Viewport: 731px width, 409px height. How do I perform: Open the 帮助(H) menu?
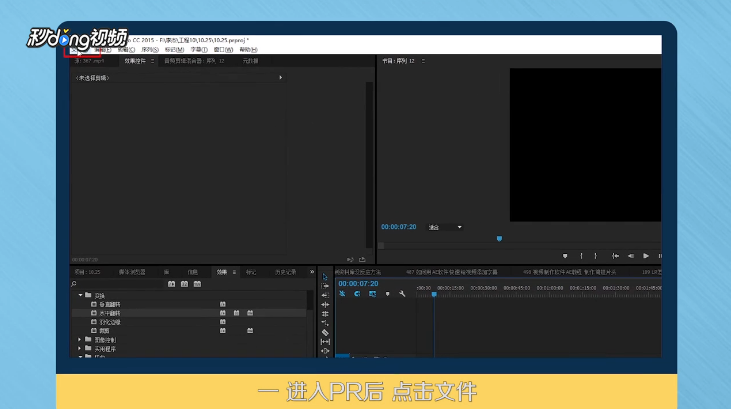[248, 49]
